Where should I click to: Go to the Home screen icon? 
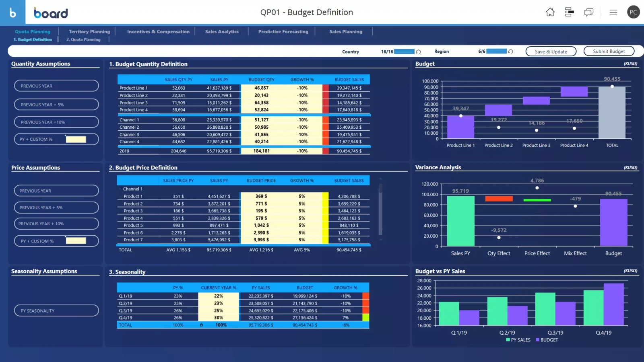point(550,12)
